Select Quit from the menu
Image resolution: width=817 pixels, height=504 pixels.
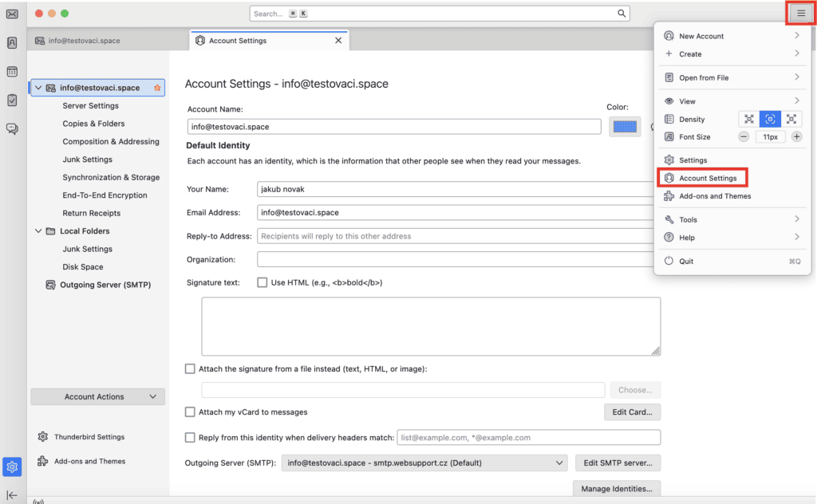(x=732, y=261)
